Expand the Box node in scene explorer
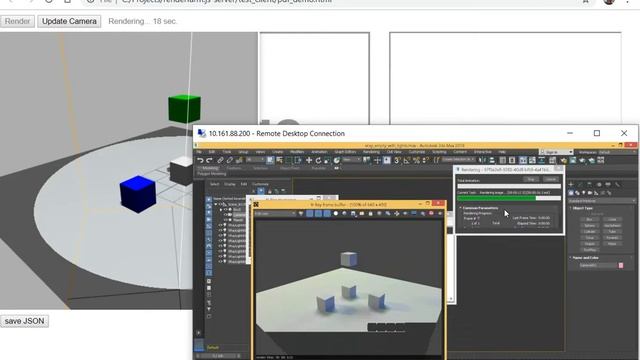 point(221,210)
